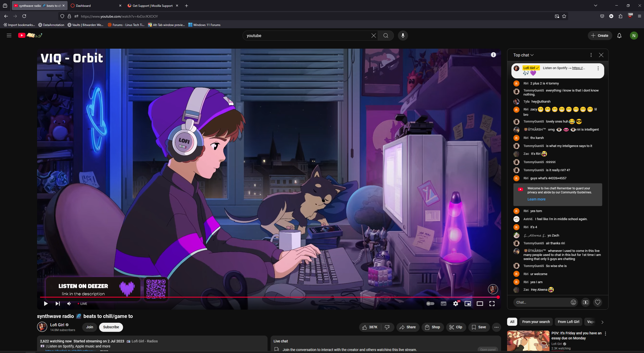
Task: Bookmark this page with star
Action: [x=564, y=16]
